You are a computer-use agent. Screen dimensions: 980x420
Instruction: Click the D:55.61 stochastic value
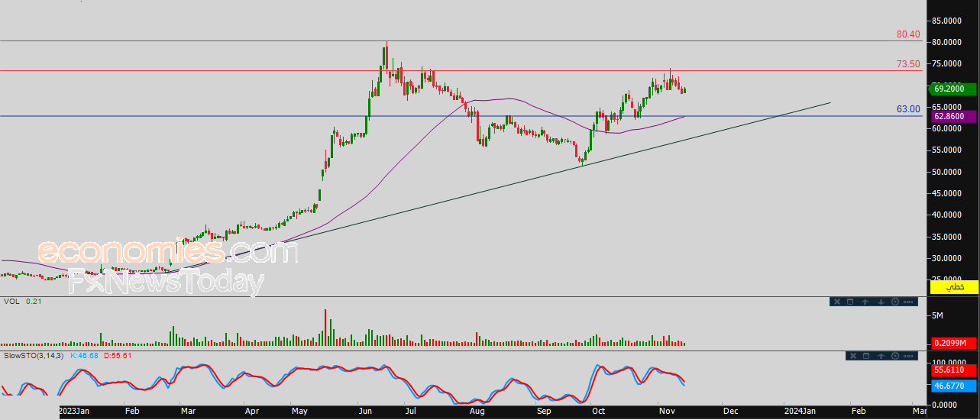pyautogui.click(x=118, y=355)
